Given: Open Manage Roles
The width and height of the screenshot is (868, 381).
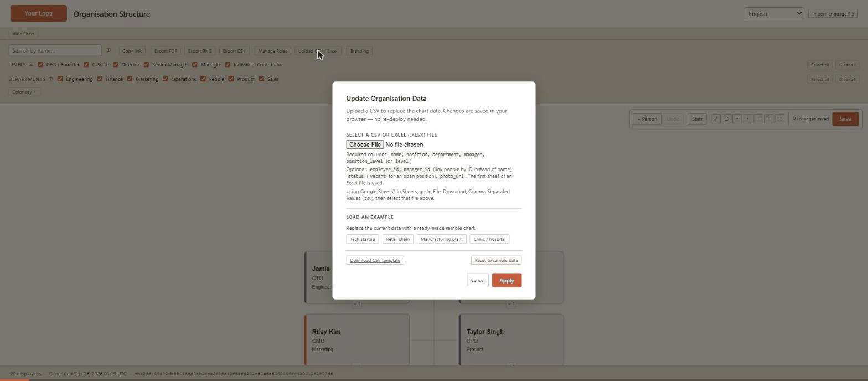Looking at the screenshot, I should click(272, 51).
